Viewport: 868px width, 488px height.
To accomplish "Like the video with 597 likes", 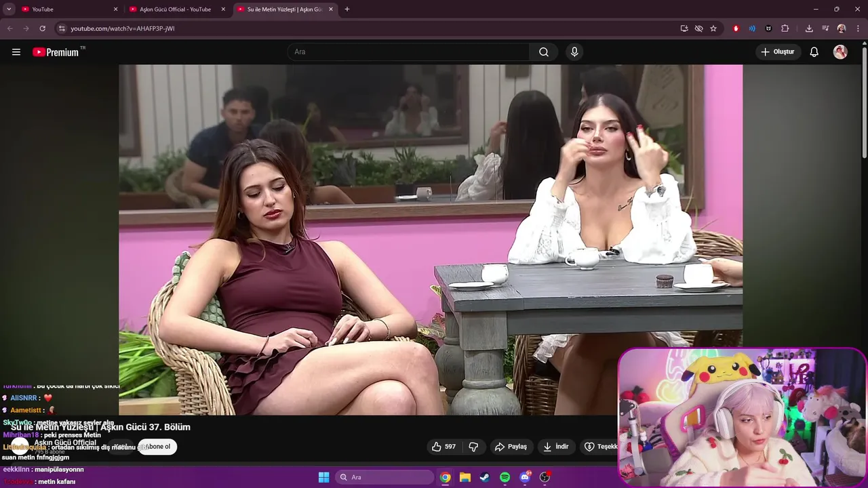I will point(445,447).
